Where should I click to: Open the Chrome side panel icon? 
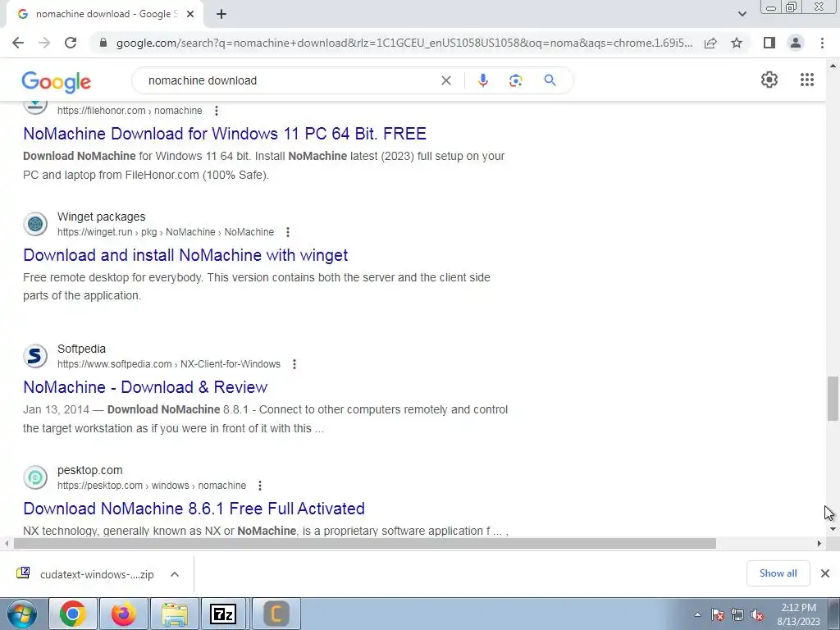(769, 43)
